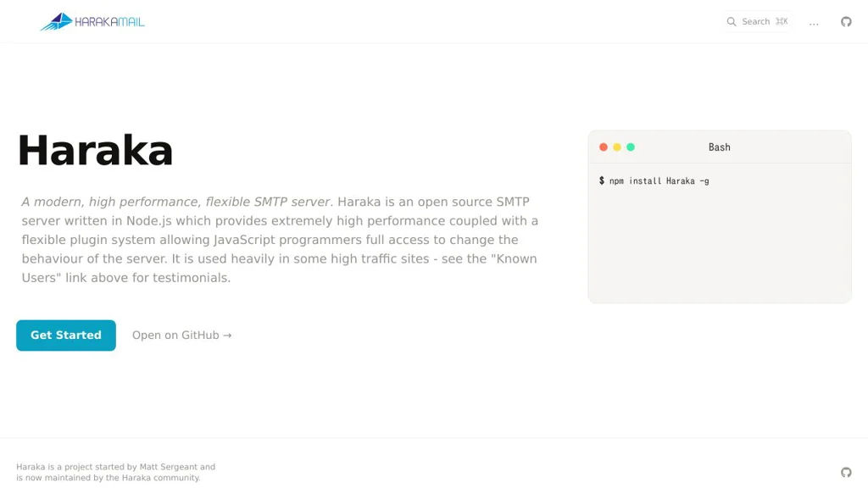
Task: Click the yellow dot in Bash window
Action: 617,147
